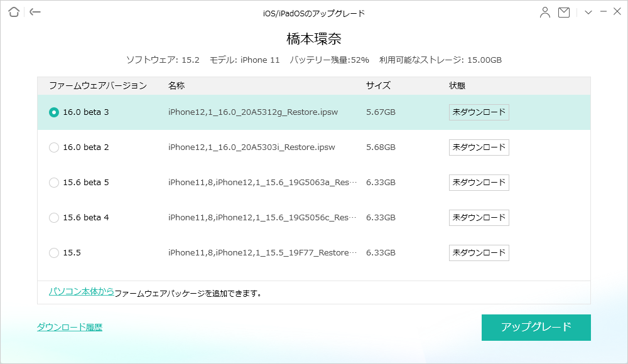Click the iOS/iPadOSのアップグレード window title
Viewport: 628px width, 364px height.
pos(314,14)
